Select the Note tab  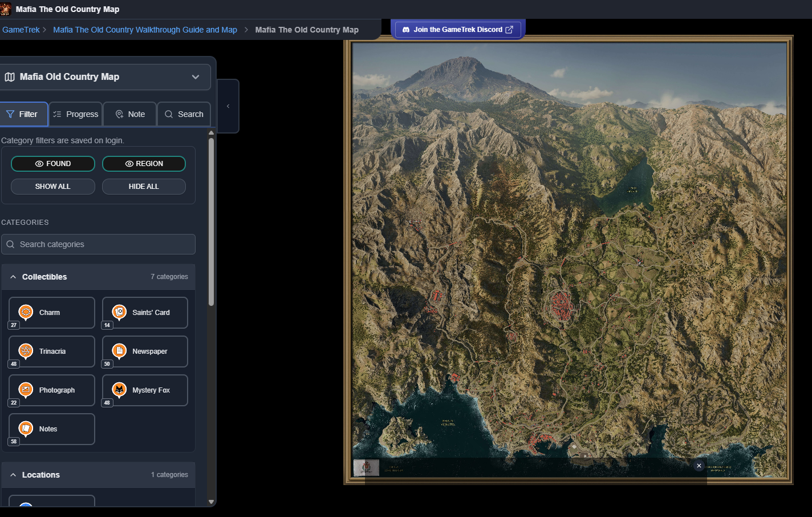(x=130, y=114)
